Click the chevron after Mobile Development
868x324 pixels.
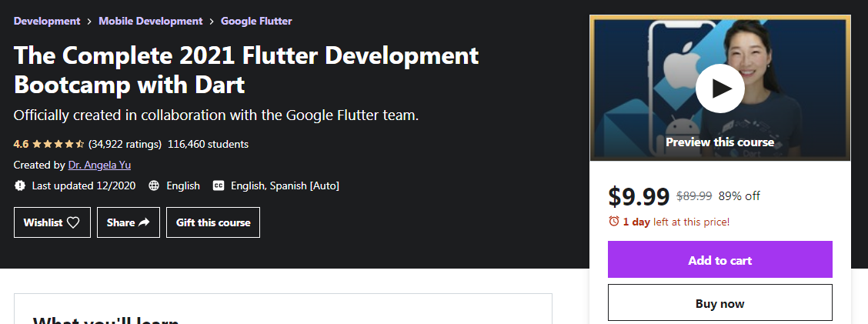pyautogui.click(x=212, y=22)
